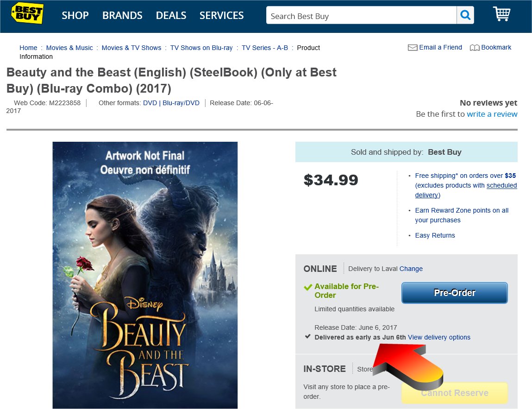The height and width of the screenshot is (409, 532).
Task: Open the Movies & Music breadcrumb
Action: point(69,48)
